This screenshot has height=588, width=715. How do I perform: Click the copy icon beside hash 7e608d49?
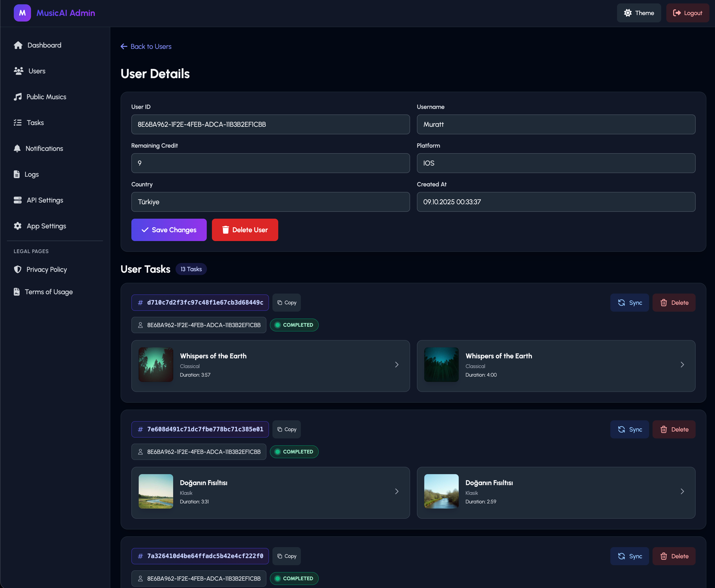tap(280, 429)
